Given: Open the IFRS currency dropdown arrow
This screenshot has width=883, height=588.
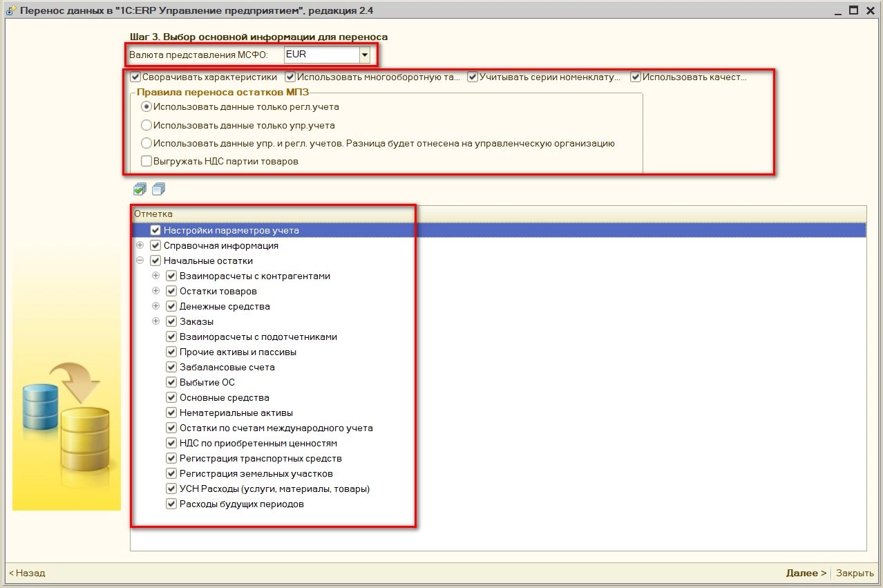Looking at the screenshot, I should point(364,55).
